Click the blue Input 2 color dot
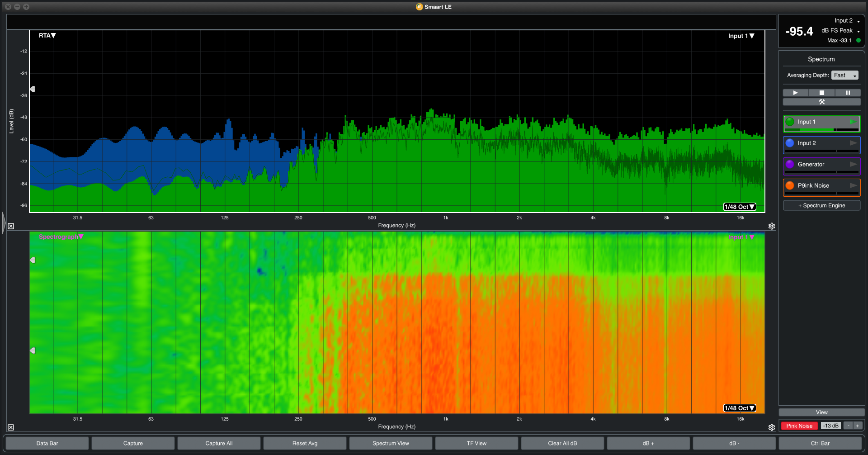 tap(790, 143)
